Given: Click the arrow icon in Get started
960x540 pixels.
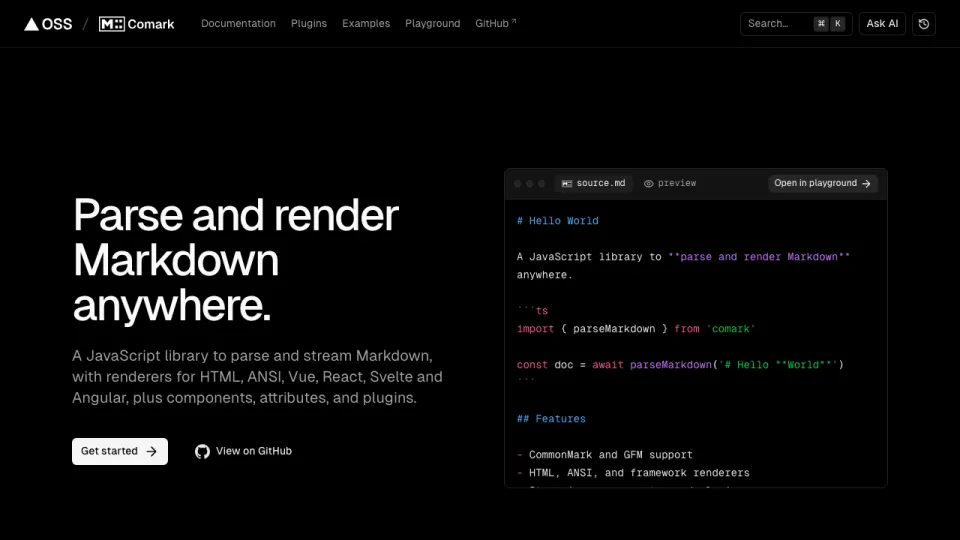Looking at the screenshot, I should 152,452.
